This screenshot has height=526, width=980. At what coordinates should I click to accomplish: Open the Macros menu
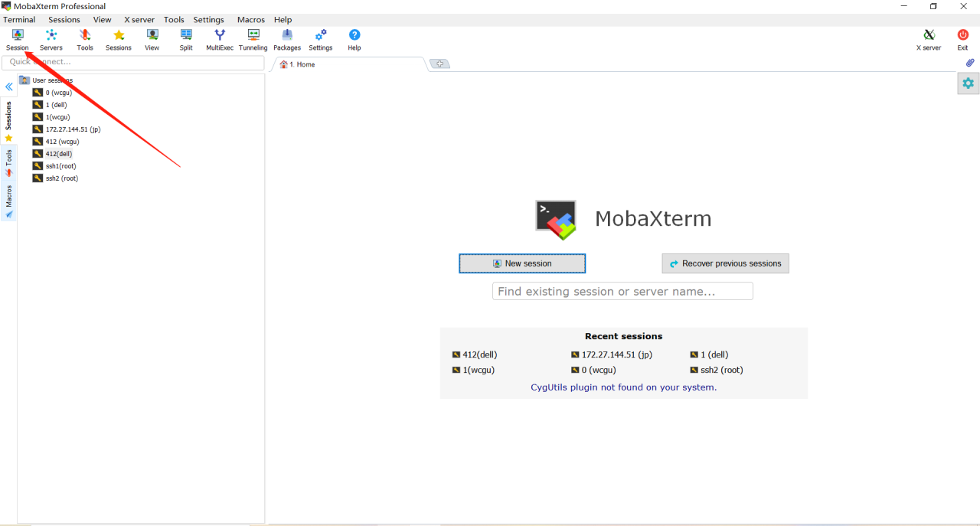tap(251, 20)
